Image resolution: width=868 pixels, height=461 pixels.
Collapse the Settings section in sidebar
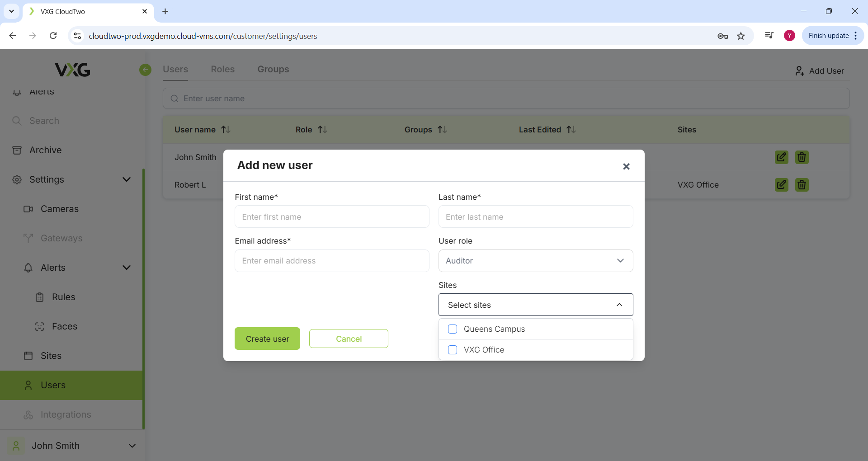(x=127, y=179)
